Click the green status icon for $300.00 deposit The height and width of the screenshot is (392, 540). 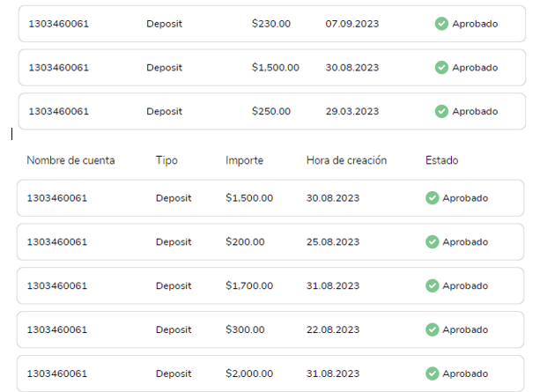tap(432, 330)
